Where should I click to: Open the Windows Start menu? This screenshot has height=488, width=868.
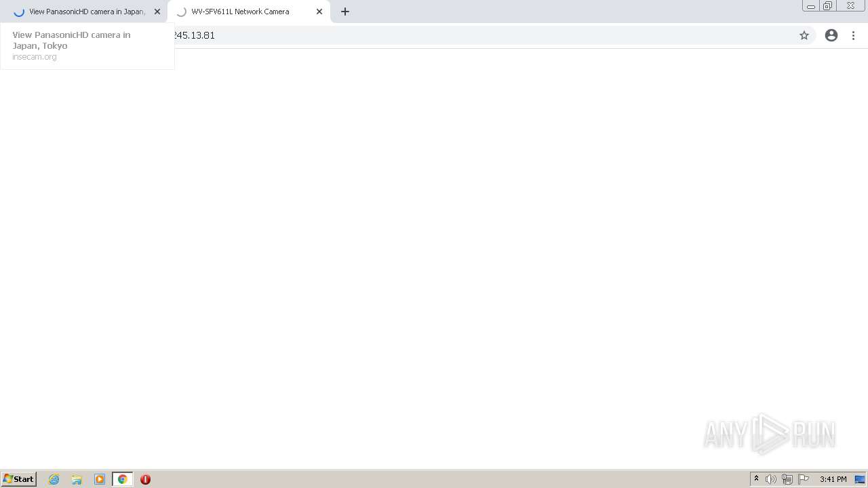pos(19,479)
